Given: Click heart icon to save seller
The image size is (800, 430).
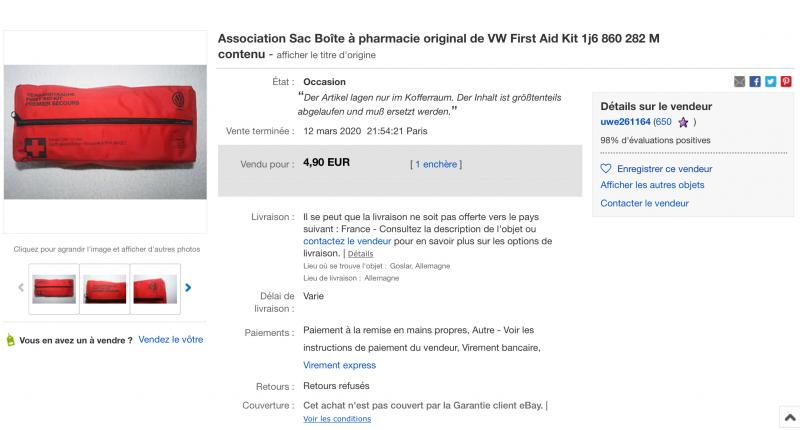Looking at the screenshot, I should pyautogui.click(x=606, y=168).
